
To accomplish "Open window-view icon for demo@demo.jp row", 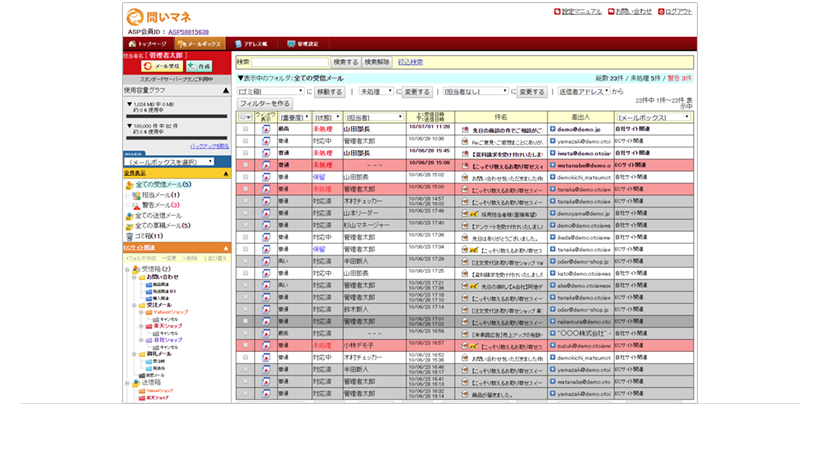I will point(266,129).
